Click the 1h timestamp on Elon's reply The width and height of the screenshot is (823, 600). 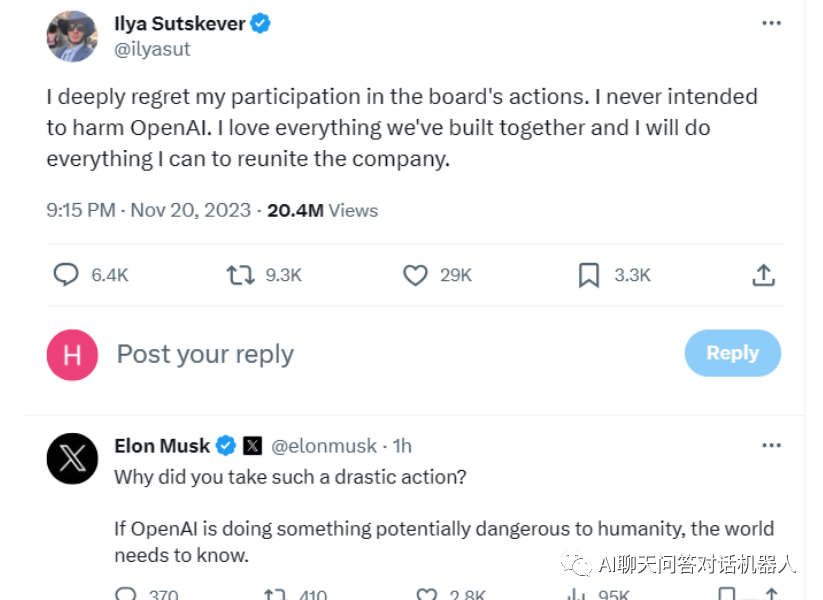(402, 445)
